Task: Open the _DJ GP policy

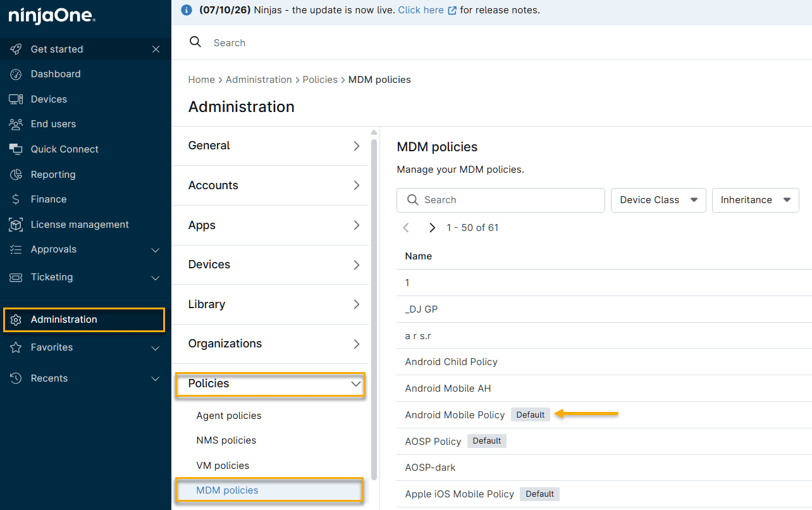Action: pyautogui.click(x=421, y=309)
